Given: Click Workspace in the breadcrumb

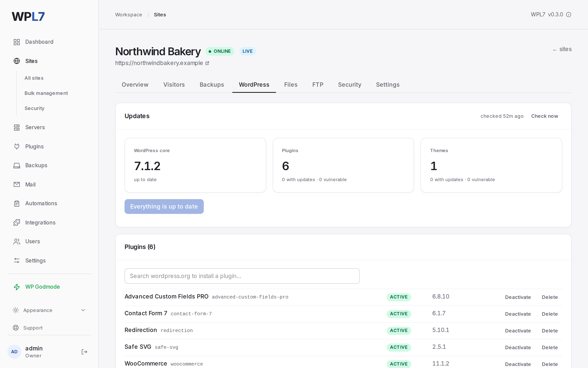Looking at the screenshot, I should click(x=129, y=15).
